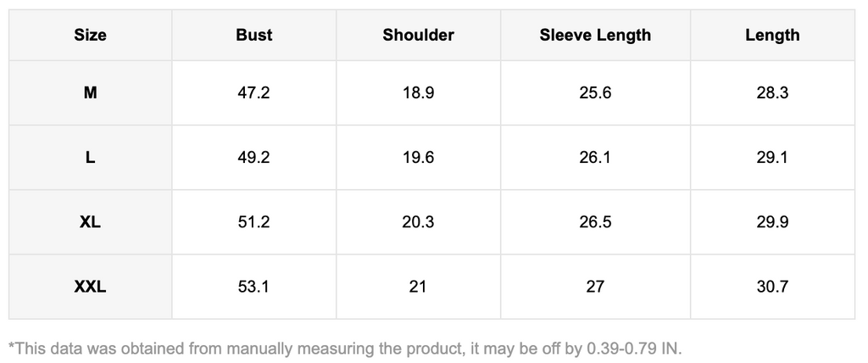Select the M bust value 47.2
868x363 pixels.
point(254,92)
